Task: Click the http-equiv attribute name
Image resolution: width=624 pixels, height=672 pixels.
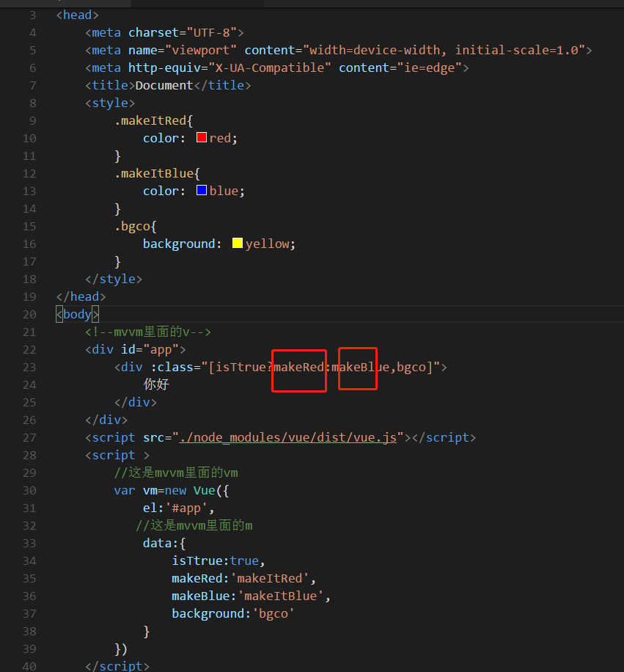Action: [x=164, y=67]
